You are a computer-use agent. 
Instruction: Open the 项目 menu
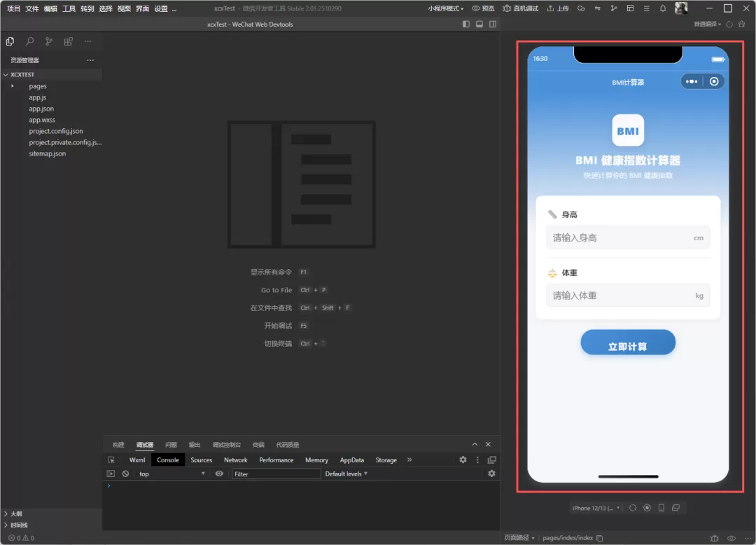tap(13, 8)
